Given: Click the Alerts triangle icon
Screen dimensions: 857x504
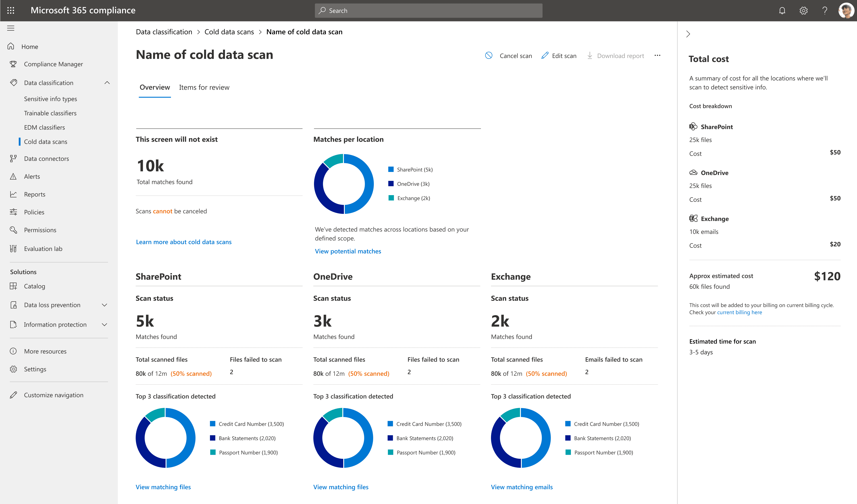Looking at the screenshot, I should pyautogui.click(x=13, y=176).
